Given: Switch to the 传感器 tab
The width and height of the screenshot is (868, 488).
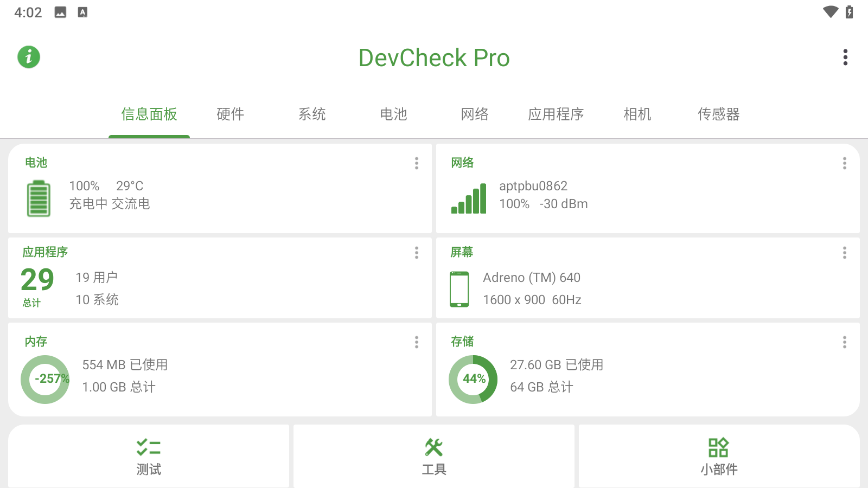Looking at the screenshot, I should tap(718, 114).
